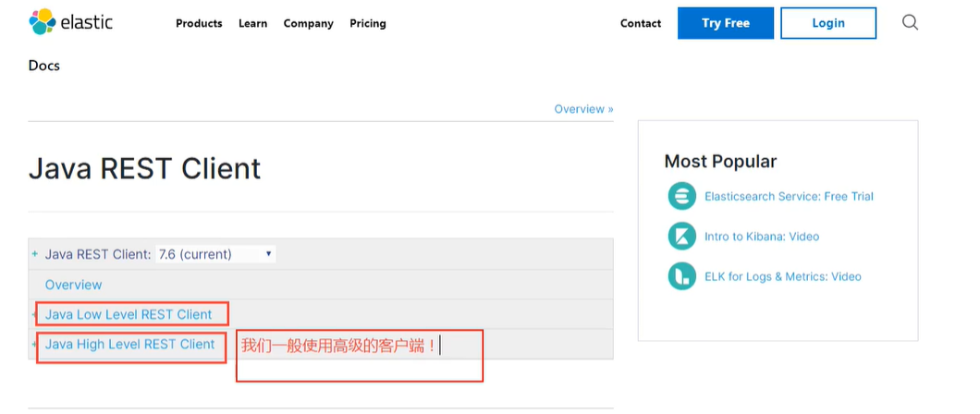The image size is (980, 414).
Task: Open the Pricing menu item
Action: click(368, 23)
